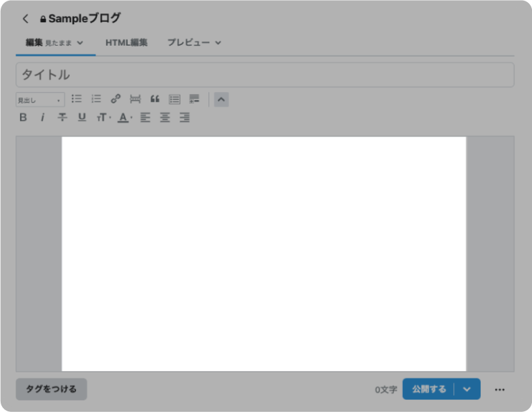
Task: Click the footnote insert icon
Action: point(194,99)
